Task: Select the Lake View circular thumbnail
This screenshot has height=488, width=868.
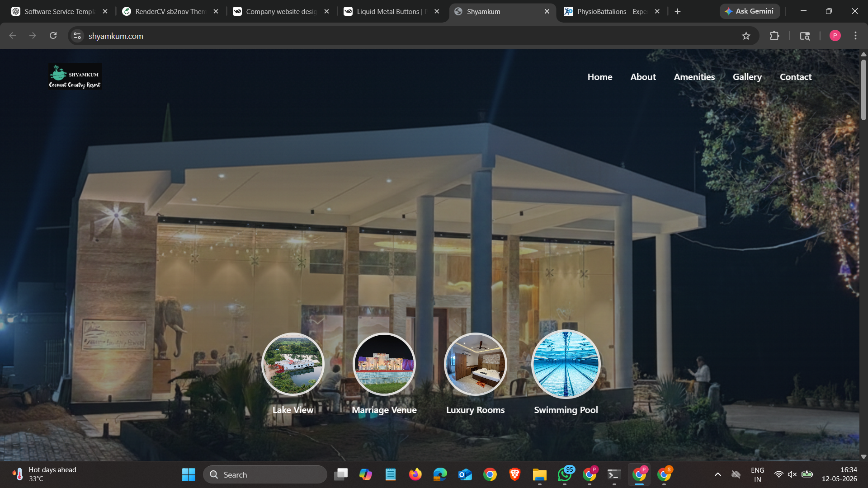Action: [293, 364]
